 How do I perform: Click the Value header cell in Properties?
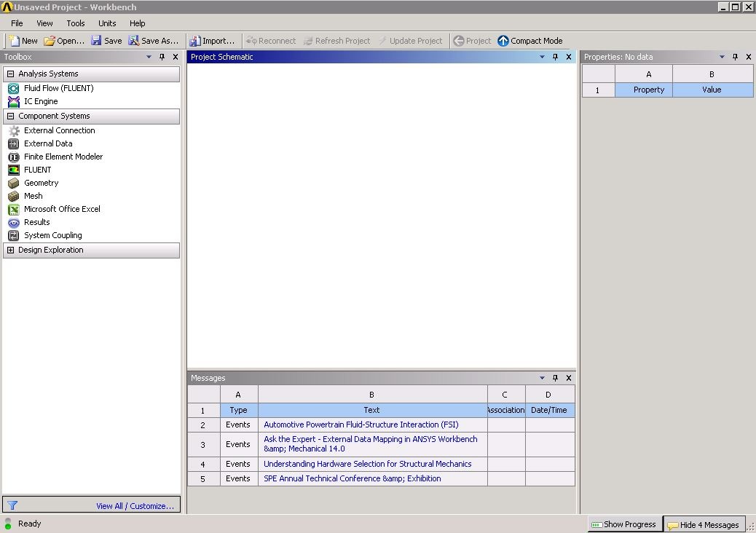tap(712, 90)
